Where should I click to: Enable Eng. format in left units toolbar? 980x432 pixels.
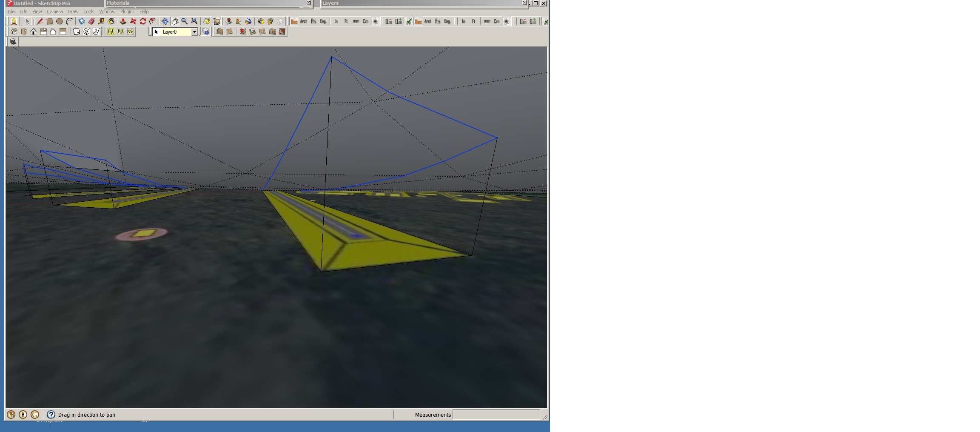(323, 21)
